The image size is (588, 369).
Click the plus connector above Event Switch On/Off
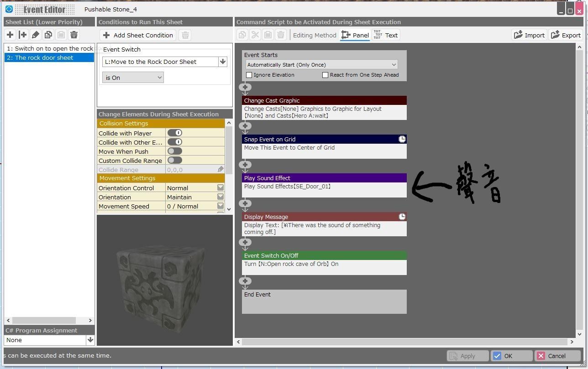click(245, 242)
